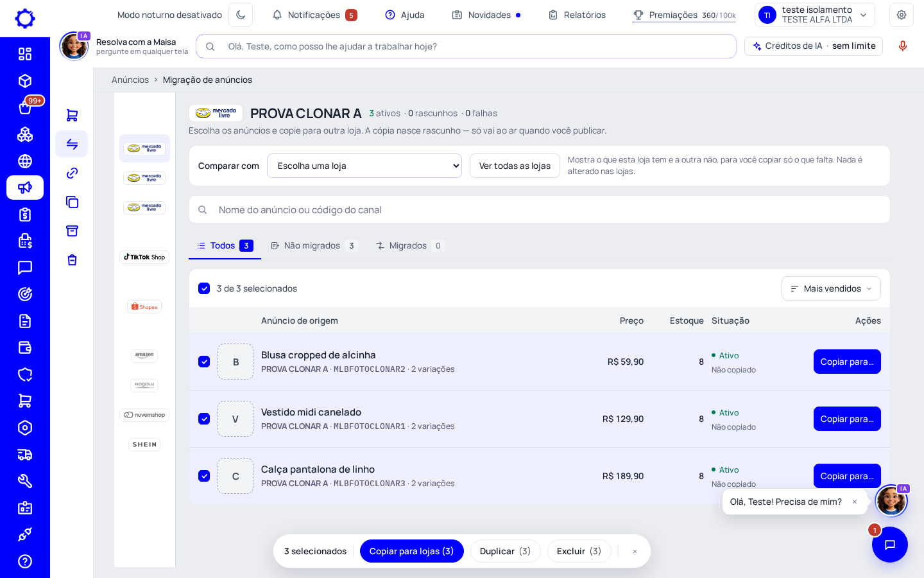Switch to the Todos tab
This screenshot has height=578, width=924.
pos(225,245)
